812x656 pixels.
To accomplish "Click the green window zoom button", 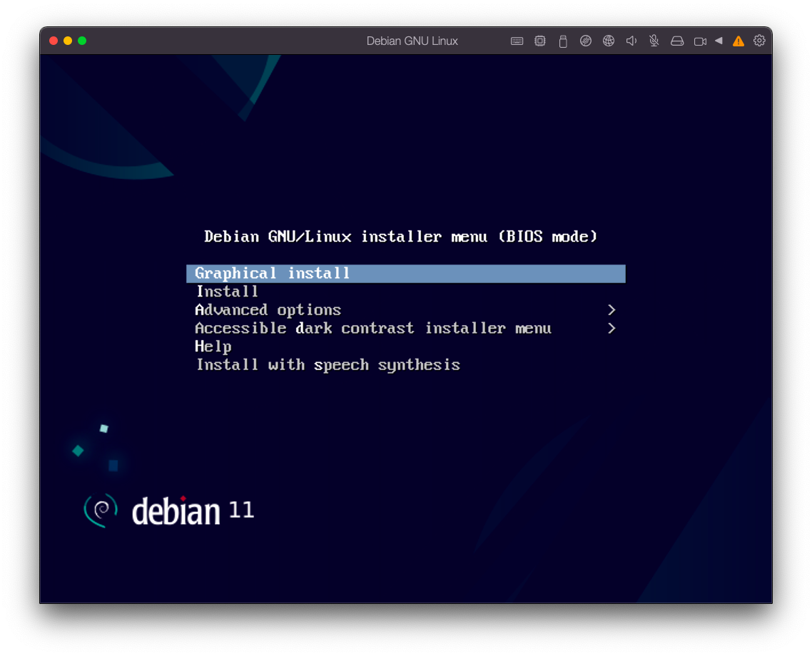I will [x=82, y=41].
